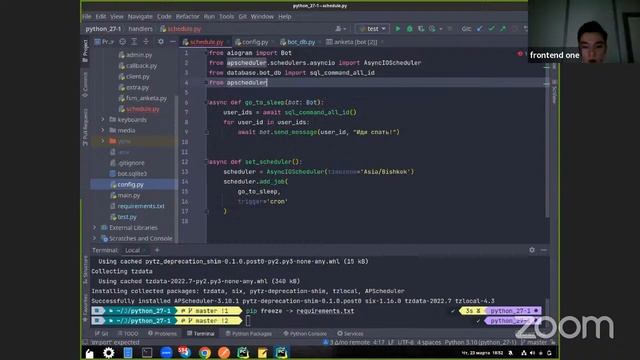Open Project panel gear options
The image size is (640, 360).
click(160, 42)
